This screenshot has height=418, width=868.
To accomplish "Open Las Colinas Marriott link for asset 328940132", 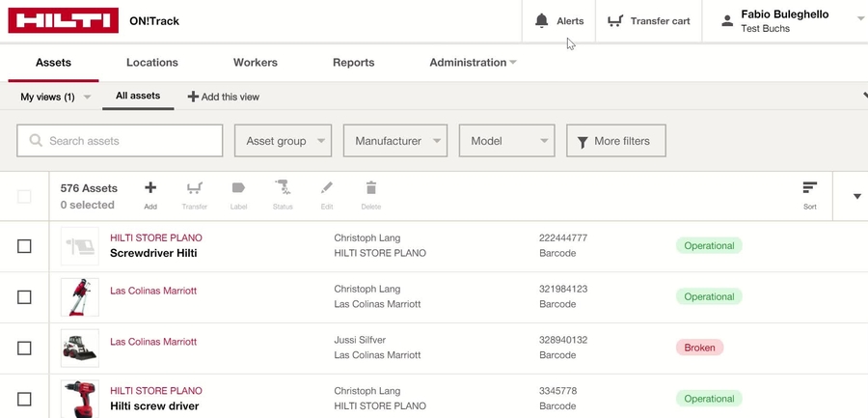I will point(153,342).
